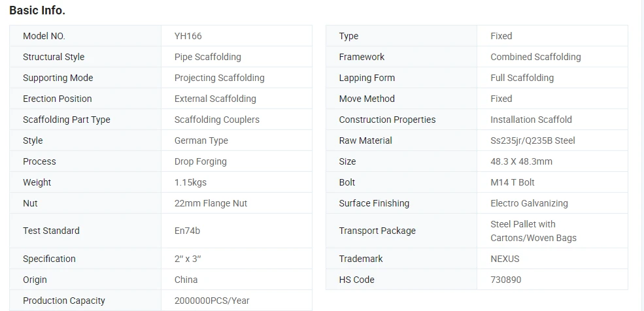Select the 730890 HS Code value

[x=505, y=280]
